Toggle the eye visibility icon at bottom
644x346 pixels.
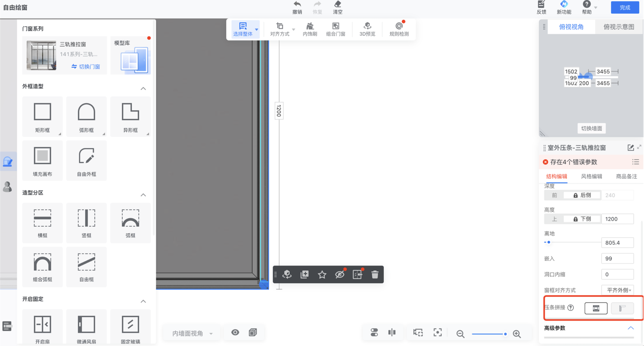tap(235, 332)
